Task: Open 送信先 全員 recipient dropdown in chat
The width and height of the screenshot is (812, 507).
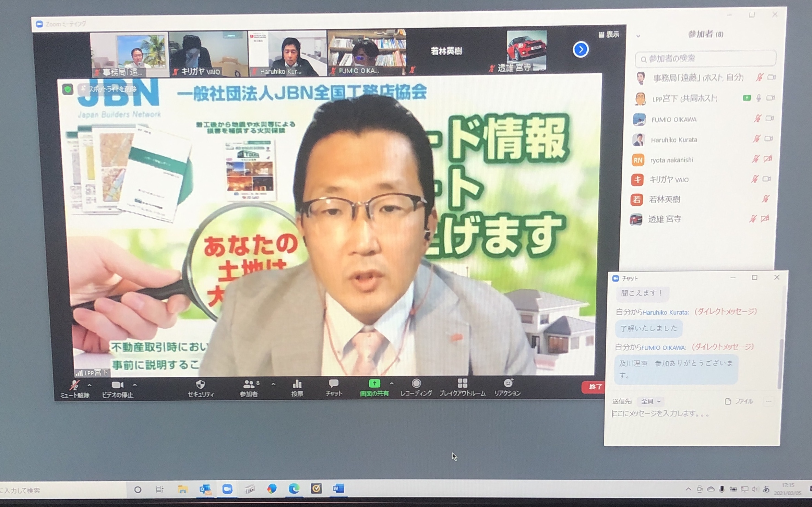Action: [650, 401]
